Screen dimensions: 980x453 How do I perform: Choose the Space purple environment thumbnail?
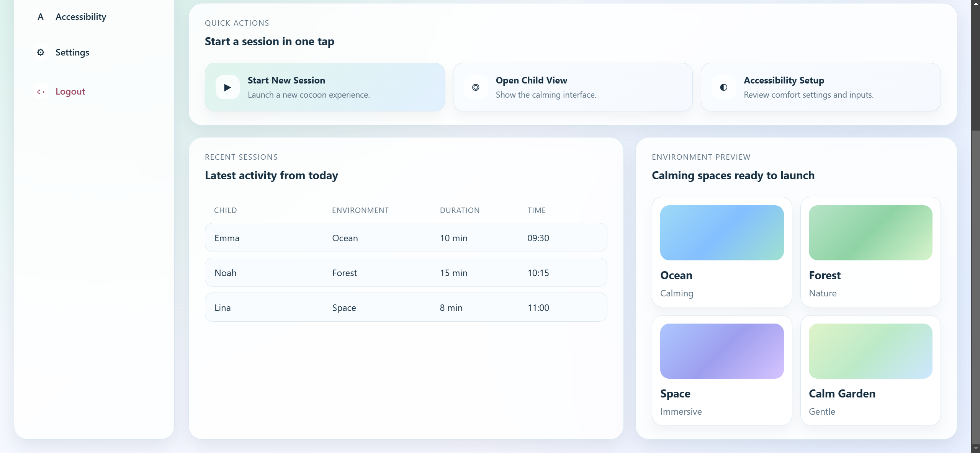click(x=722, y=351)
